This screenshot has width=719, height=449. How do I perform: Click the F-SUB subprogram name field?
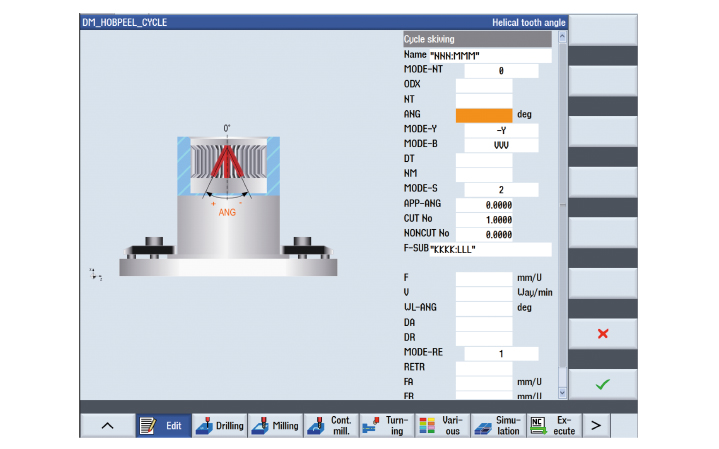[x=489, y=248]
